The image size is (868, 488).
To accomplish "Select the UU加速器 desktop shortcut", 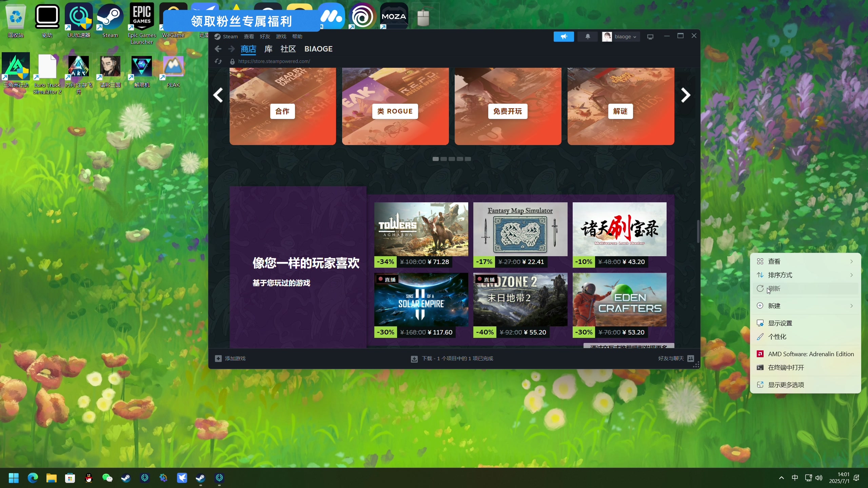I will (79, 20).
